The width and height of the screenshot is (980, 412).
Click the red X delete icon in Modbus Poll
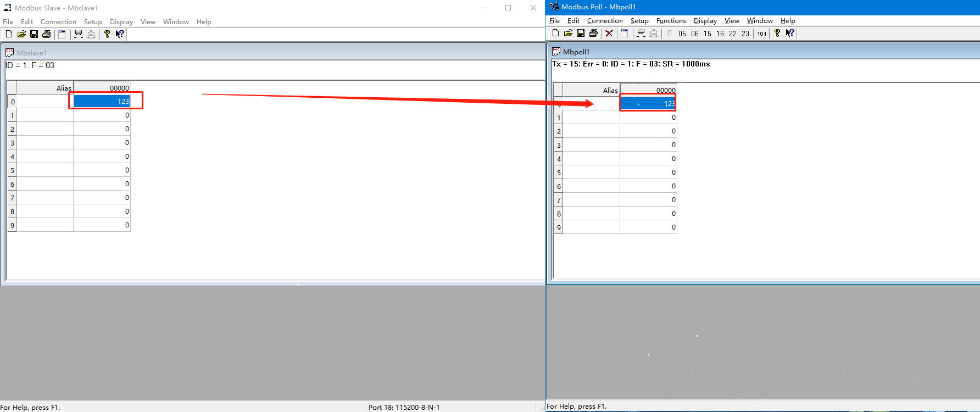(609, 34)
